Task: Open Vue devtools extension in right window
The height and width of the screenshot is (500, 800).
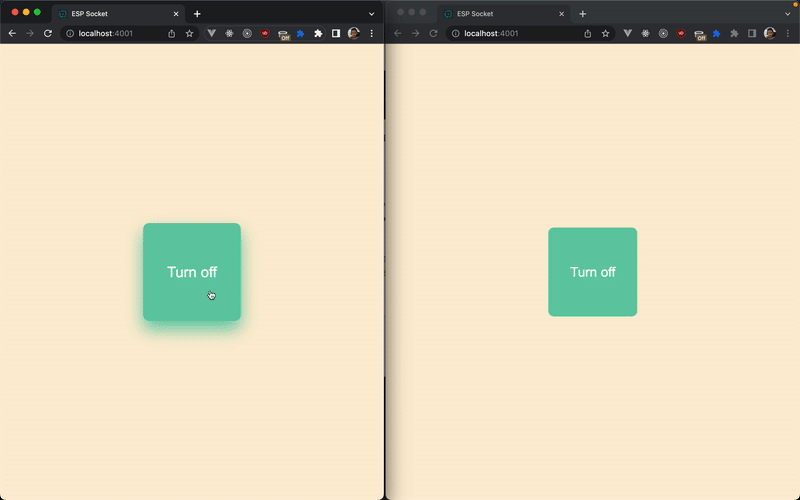Action: pyautogui.click(x=628, y=34)
